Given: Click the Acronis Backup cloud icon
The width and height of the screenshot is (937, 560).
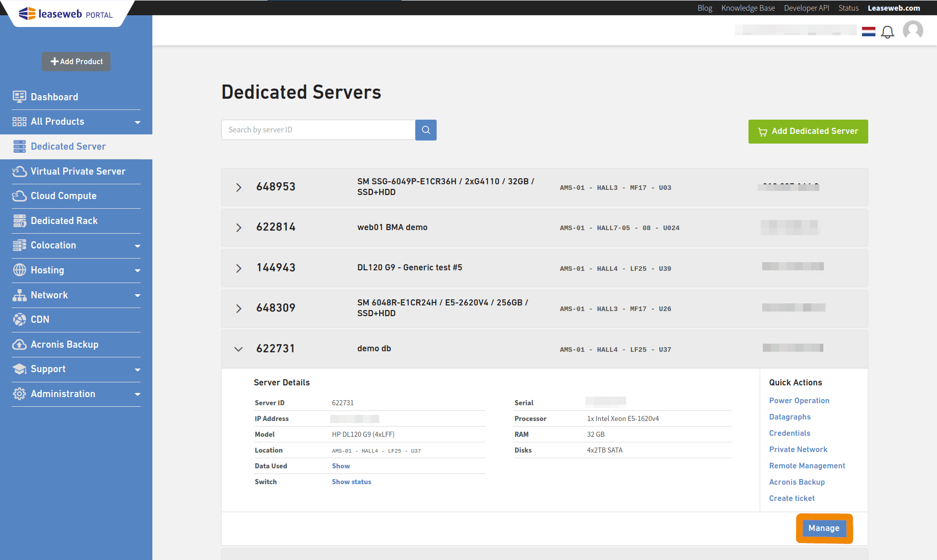Looking at the screenshot, I should [x=19, y=345].
